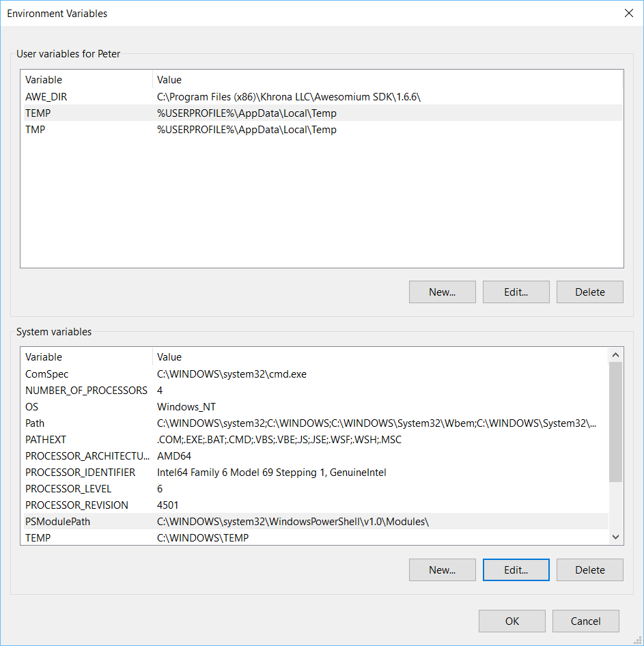This screenshot has height=646, width=644.
Task: Close the Environment Variables dialog
Action: pos(628,13)
